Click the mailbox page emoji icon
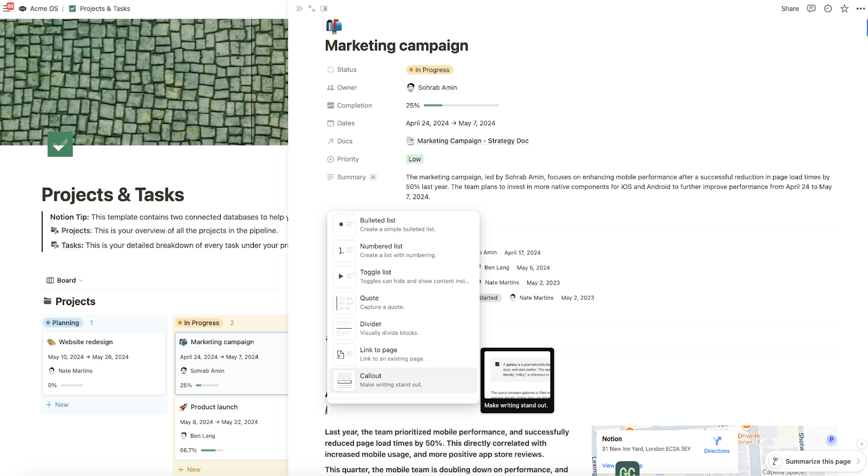The image size is (868, 476). coord(334,26)
